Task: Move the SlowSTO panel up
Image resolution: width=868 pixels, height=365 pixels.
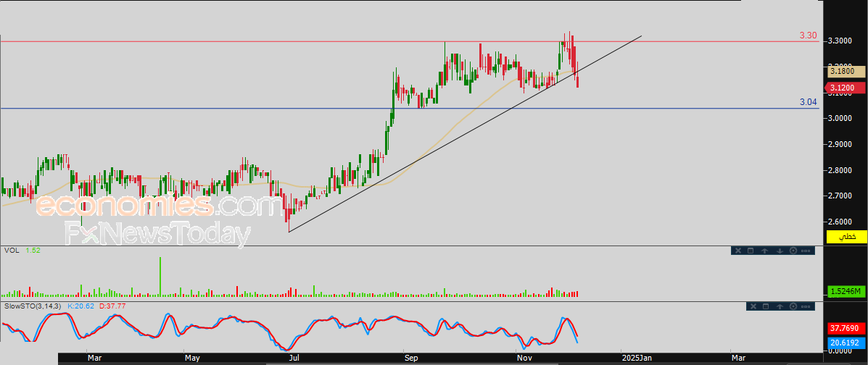Action: tap(780, 306)
